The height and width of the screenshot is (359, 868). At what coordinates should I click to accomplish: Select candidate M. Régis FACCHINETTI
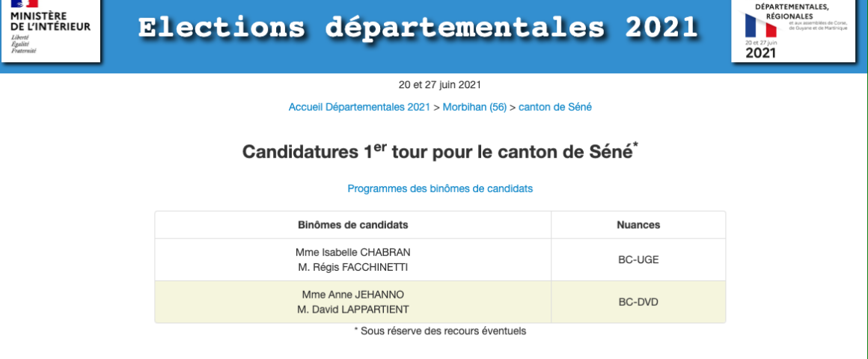(353, 268)
